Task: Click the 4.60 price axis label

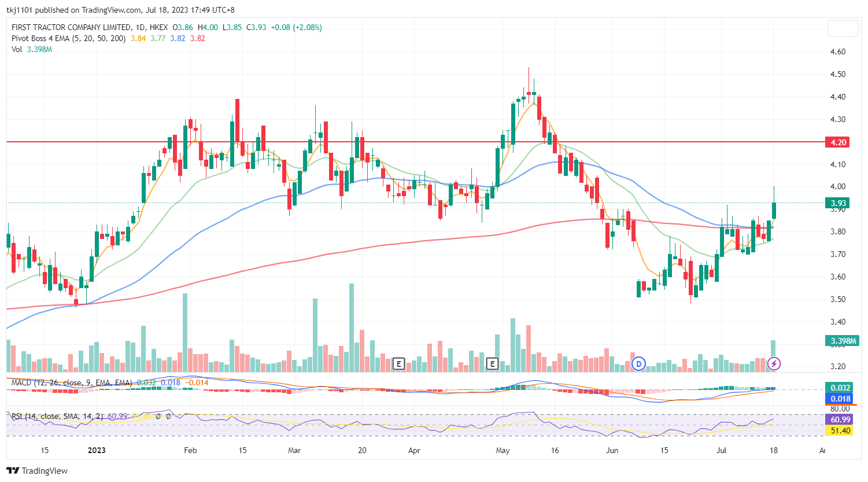Action: [x=837, y=51]
